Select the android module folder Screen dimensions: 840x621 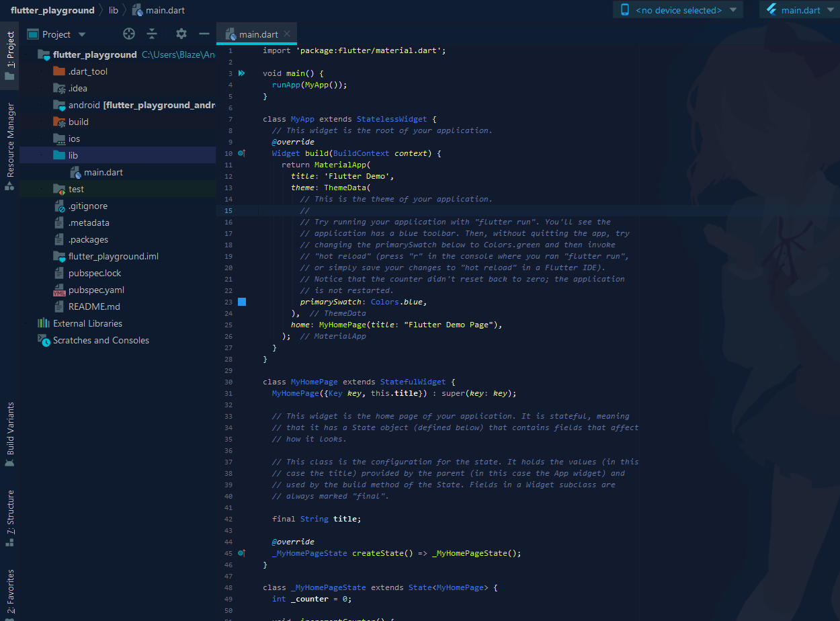click(x=142, y=105)
